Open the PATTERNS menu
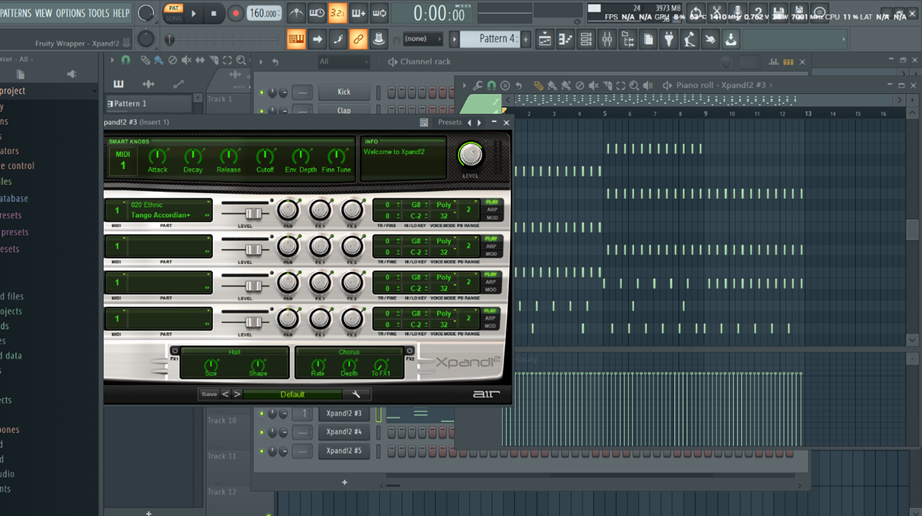Image resolution: width=922 pixels, height=516 pixels. pos(15,13)
